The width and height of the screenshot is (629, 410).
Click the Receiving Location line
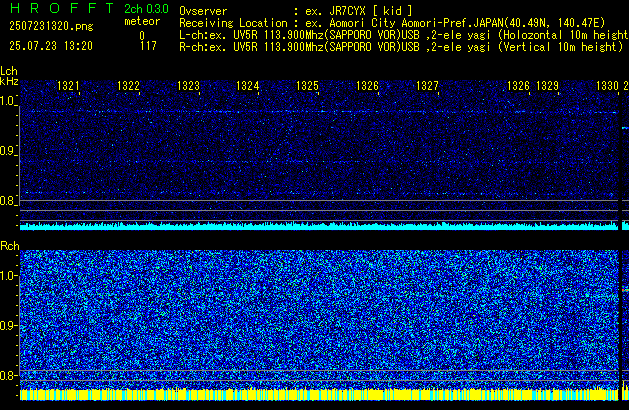[392, 23]
